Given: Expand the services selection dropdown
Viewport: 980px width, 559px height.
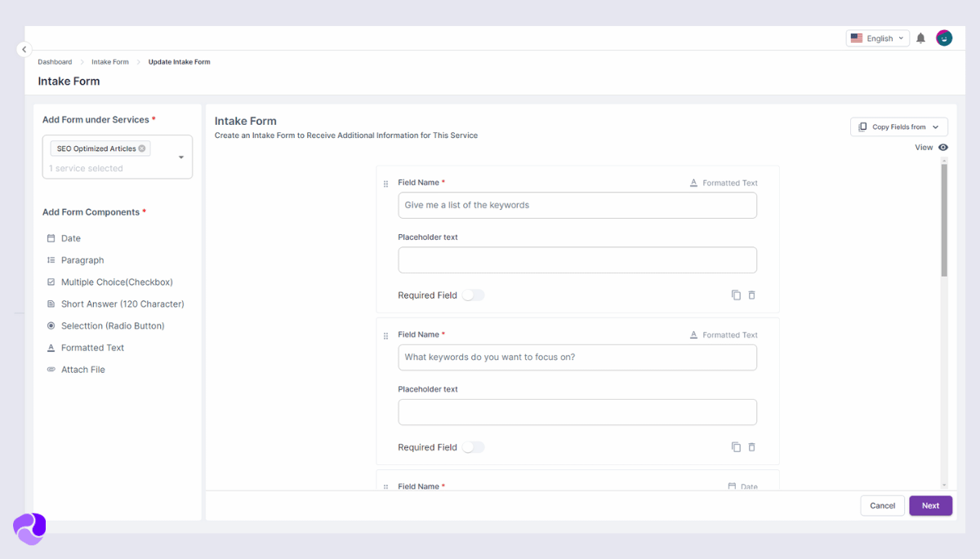Looking at the screenshot, I should (x=180, y=156).
